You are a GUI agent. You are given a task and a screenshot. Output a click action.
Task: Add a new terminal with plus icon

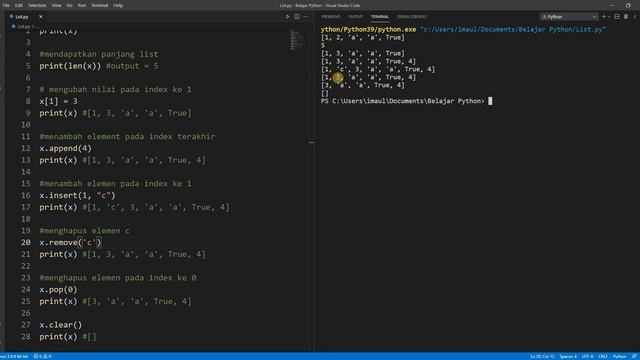[604, 17]
